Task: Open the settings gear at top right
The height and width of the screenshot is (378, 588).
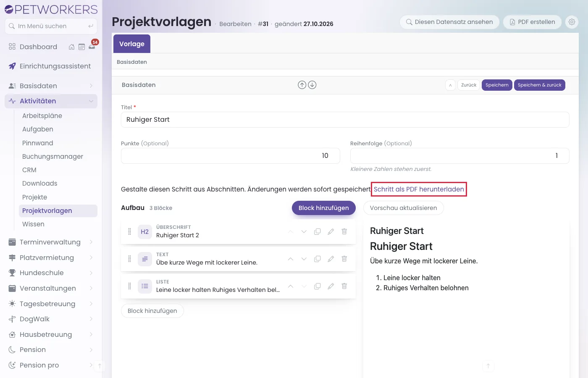Action: point(572,22)
